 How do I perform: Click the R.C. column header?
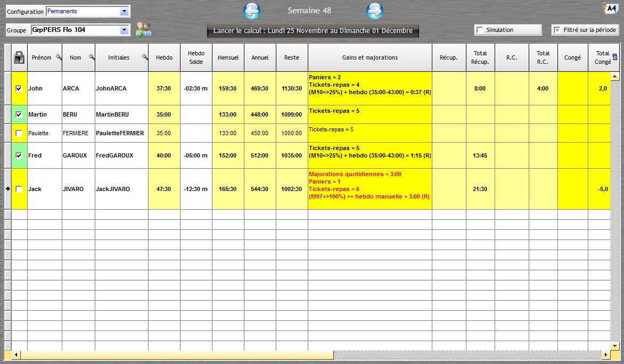pos(512,57)
